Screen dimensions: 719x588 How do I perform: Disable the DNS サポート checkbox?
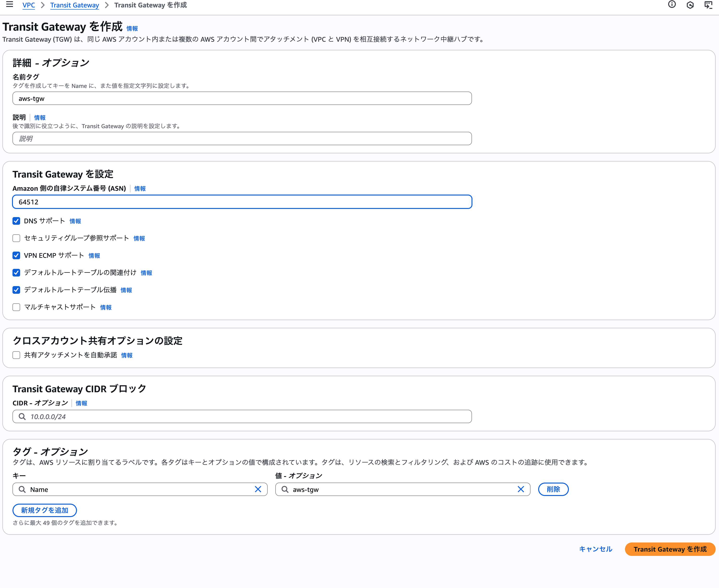point(16,221)
